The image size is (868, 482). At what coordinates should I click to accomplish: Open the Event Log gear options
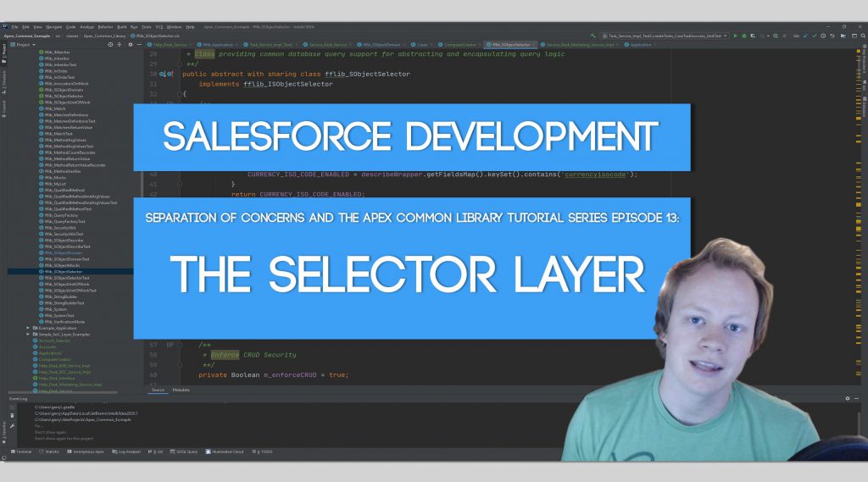[847, 398]
